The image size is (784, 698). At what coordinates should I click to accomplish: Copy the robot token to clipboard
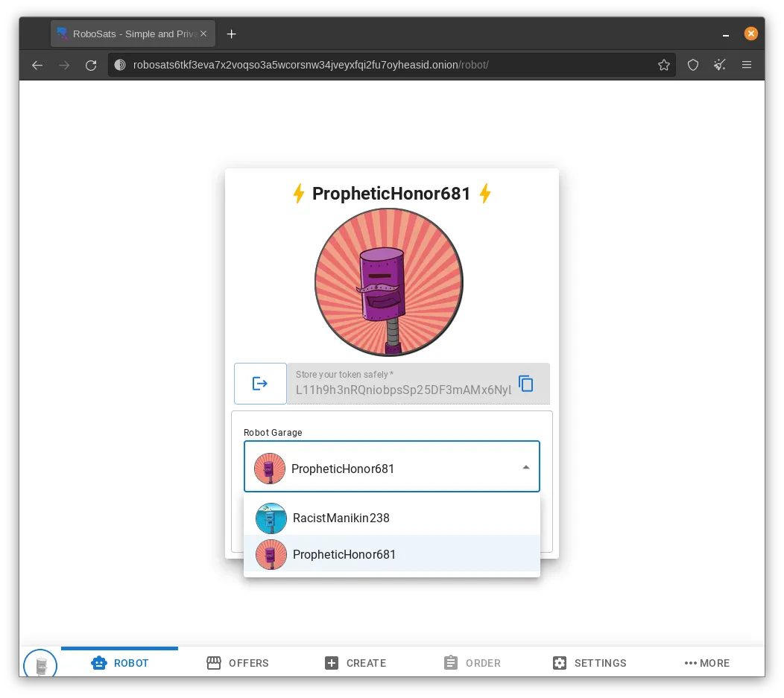tap(525, 384)
